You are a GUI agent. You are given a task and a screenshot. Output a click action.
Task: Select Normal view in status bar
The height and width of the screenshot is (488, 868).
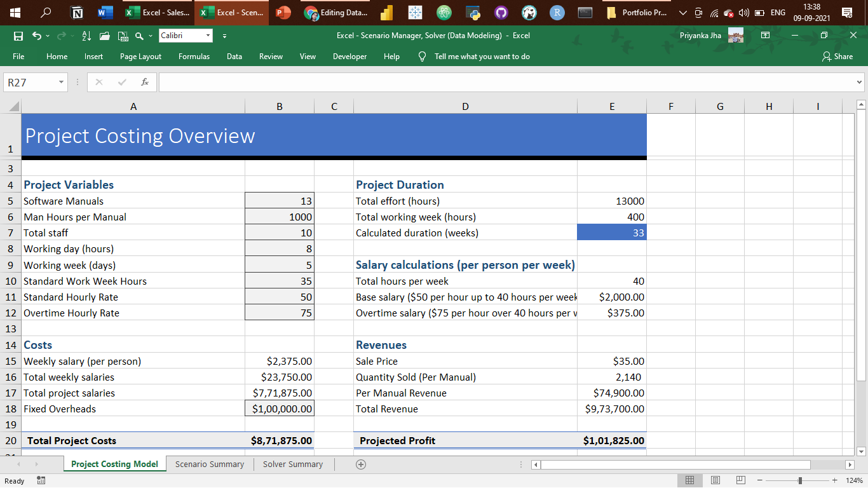[x=689, y=480]
